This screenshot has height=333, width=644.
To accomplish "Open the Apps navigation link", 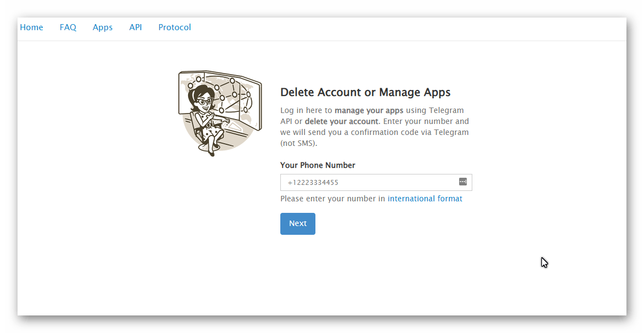I will 102,27.
